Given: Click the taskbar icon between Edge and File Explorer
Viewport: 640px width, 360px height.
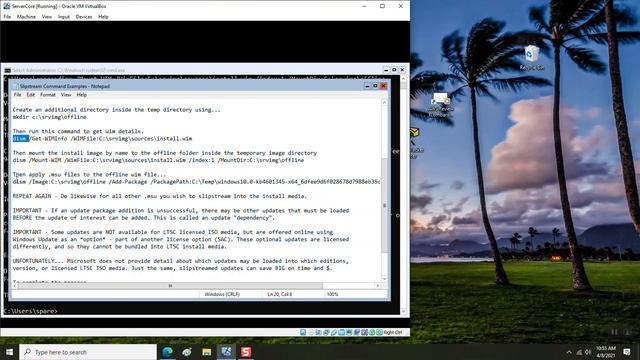Looking at the screenshot, I should point(187,352).
